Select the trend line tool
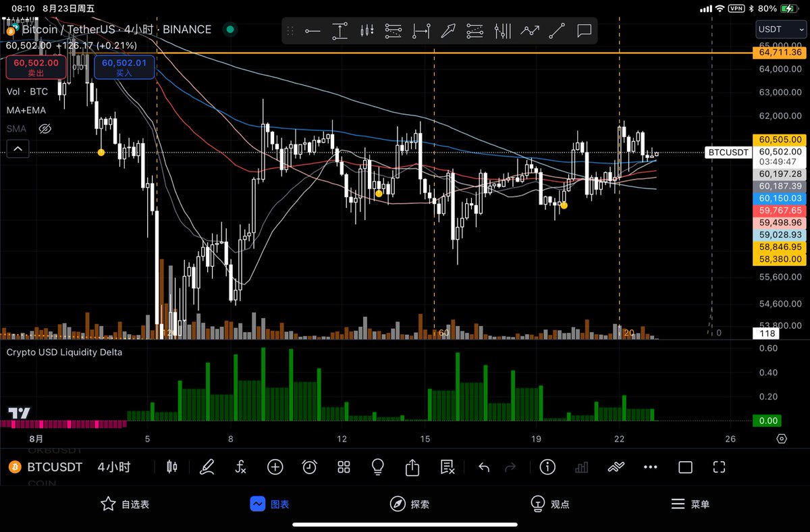The width and height of the screenshot is (810, 532). [x=557, y=30]
